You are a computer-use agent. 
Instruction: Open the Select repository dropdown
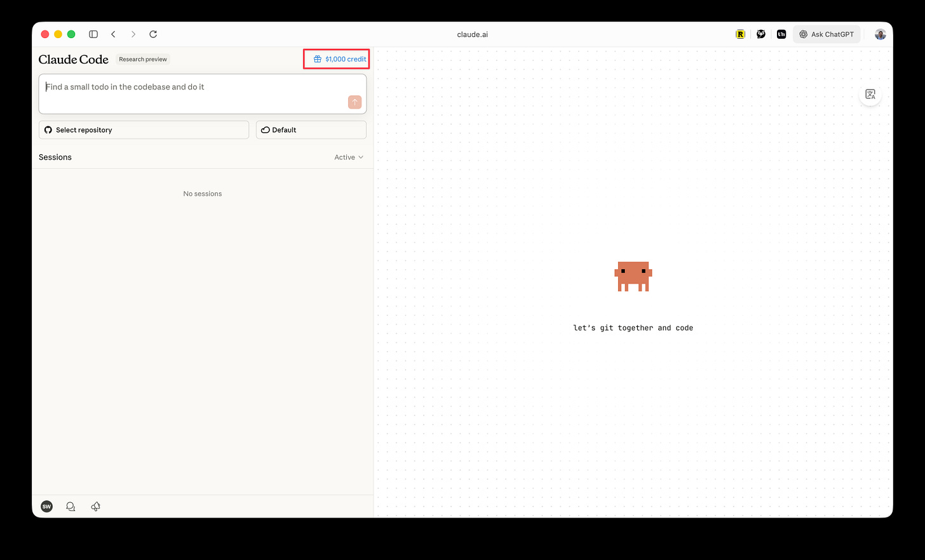pyautogui.click(x=144, y=130)
